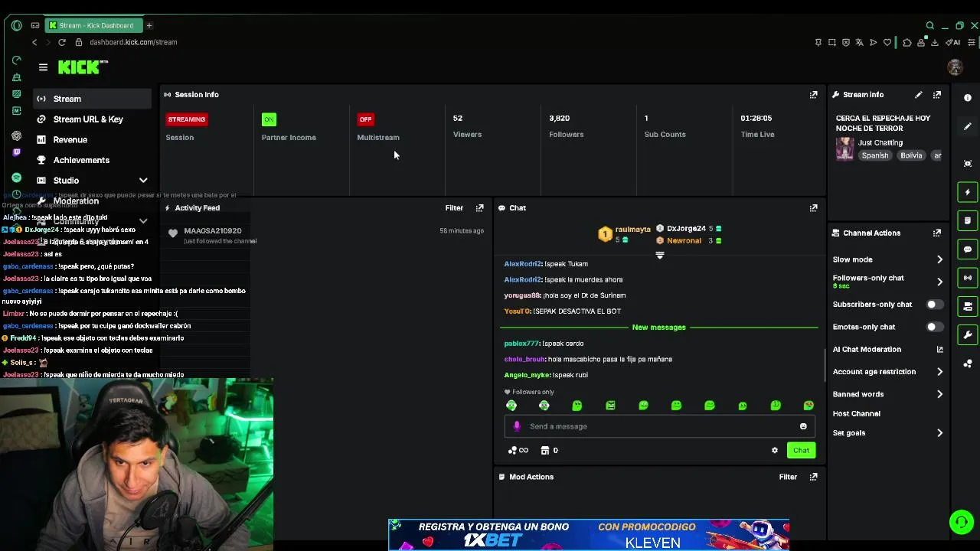The width and height of the screenshot is (980, 551).
Task: Click the green Chat send button
Action: tap(801, 451)
